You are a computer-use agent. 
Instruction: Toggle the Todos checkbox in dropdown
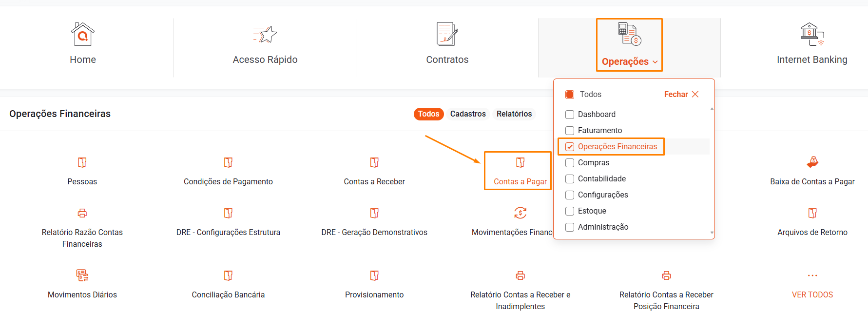[570, 95]
